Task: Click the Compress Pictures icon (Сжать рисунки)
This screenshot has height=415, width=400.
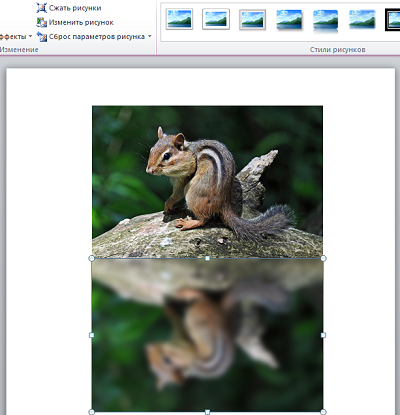Action: pos(41,8)
